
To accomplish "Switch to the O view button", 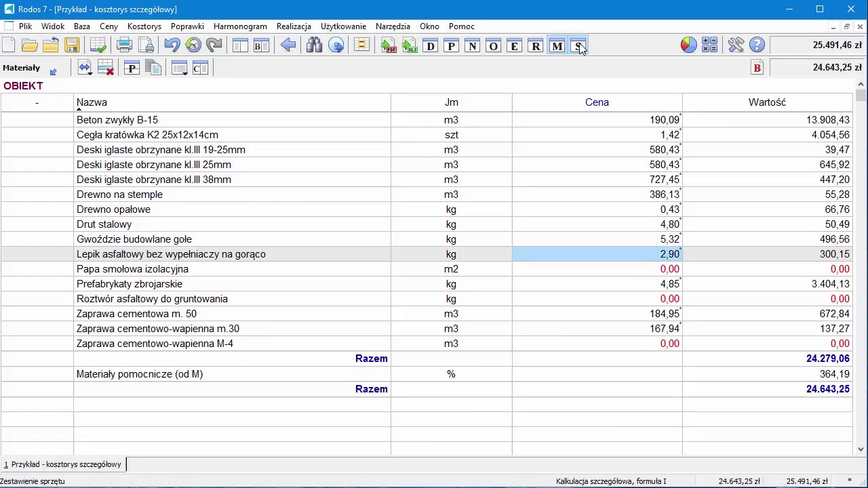I will click(x=494, y=45).
